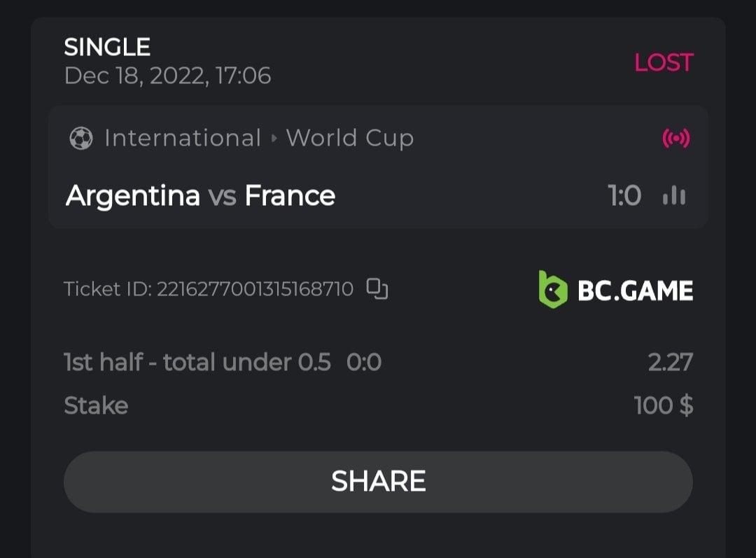Click the breadcrumb arrow before World Cup
The width and height of the screenshot is (756, 558).
[x=274, y=139]
